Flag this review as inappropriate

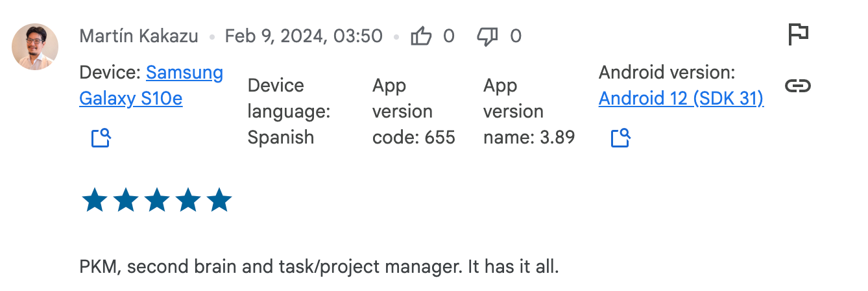tap(798, 34)
